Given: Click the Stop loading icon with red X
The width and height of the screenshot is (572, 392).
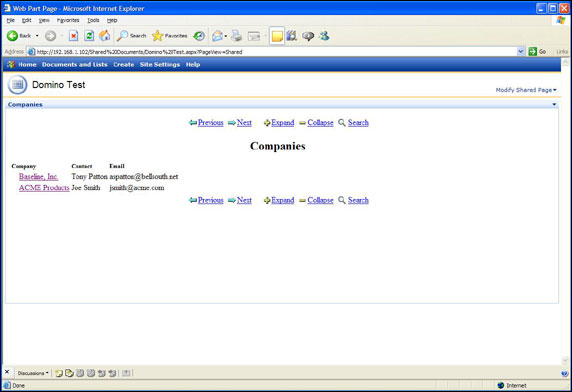Looking at the screenshot, I should 73,36.
